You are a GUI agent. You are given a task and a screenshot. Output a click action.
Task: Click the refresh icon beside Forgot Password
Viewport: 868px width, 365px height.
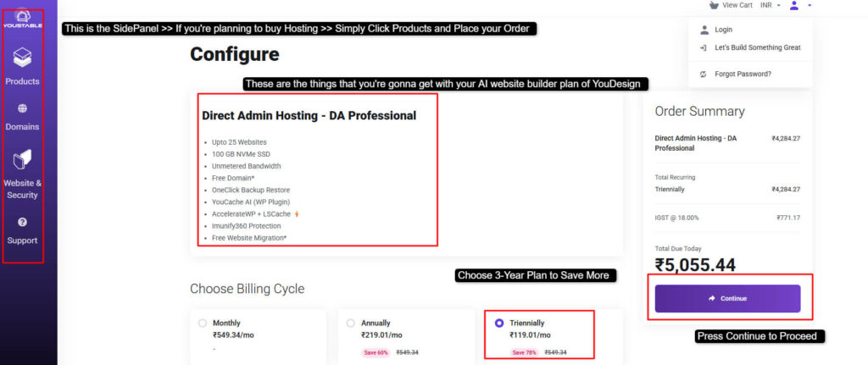(704, 74)
